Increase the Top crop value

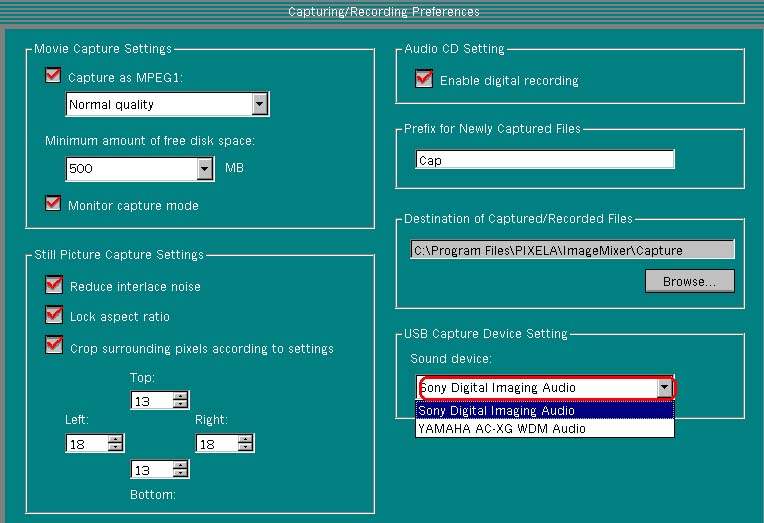[x=180, y=396]
